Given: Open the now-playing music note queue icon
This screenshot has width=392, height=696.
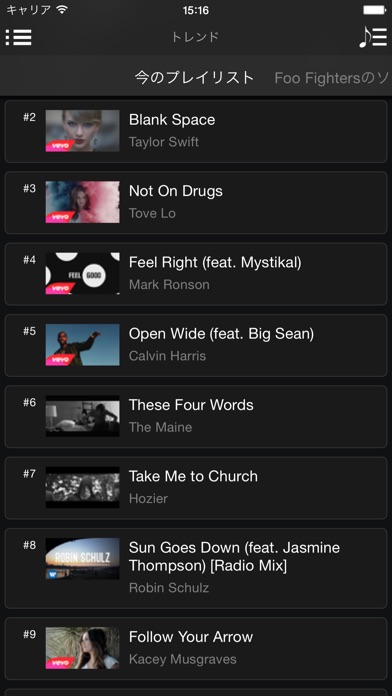Looking at the screenshot, I should pyautogui.click(x=373, y=37).
